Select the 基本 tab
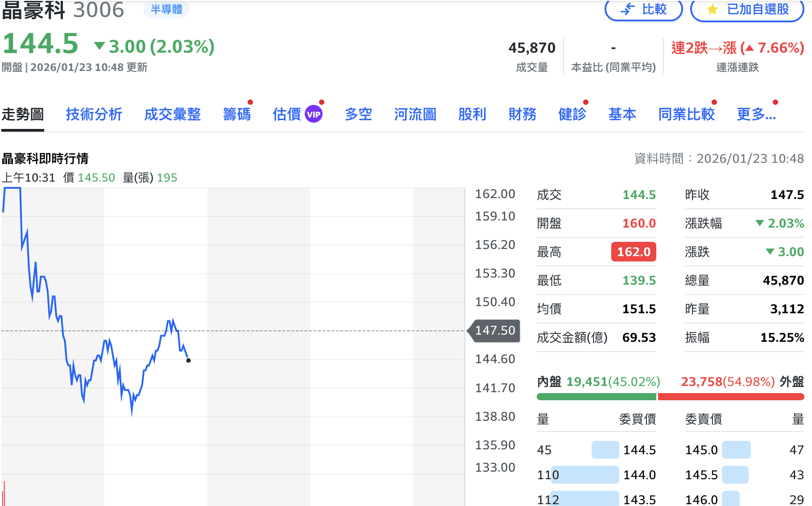Screen dimensions: 812x506 coord(622,114)
